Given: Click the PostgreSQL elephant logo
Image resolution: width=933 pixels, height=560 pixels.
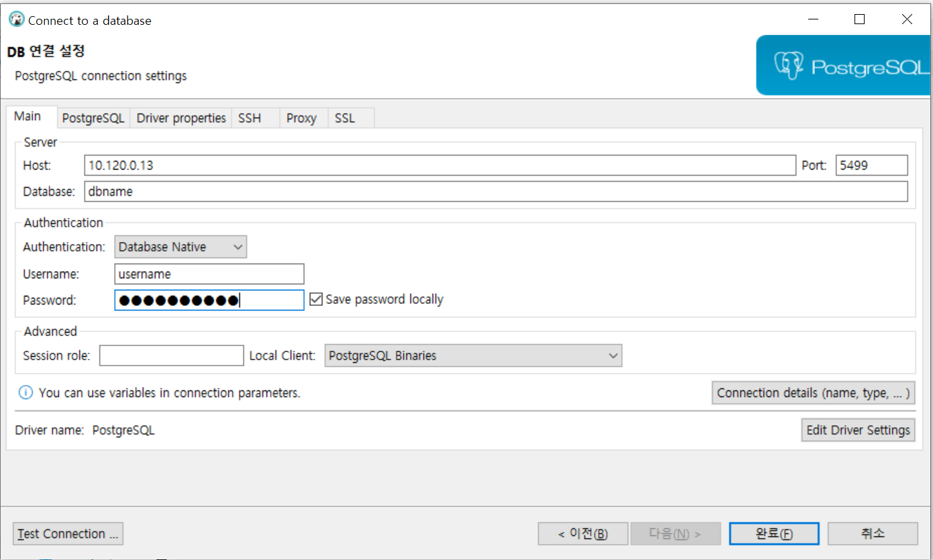Looking at the screenshot, I should 789,66.
